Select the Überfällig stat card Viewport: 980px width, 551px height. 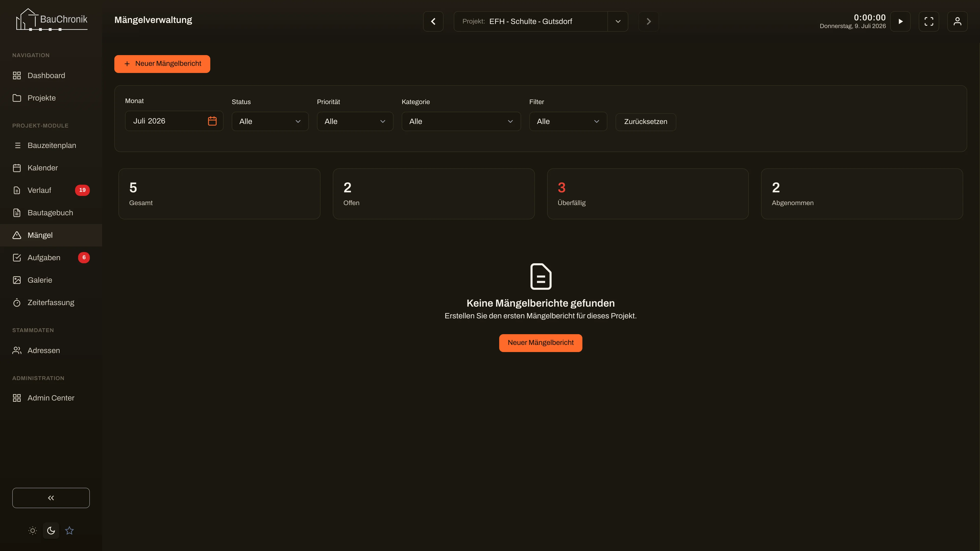pyautogui.click(x=647, y=194)
